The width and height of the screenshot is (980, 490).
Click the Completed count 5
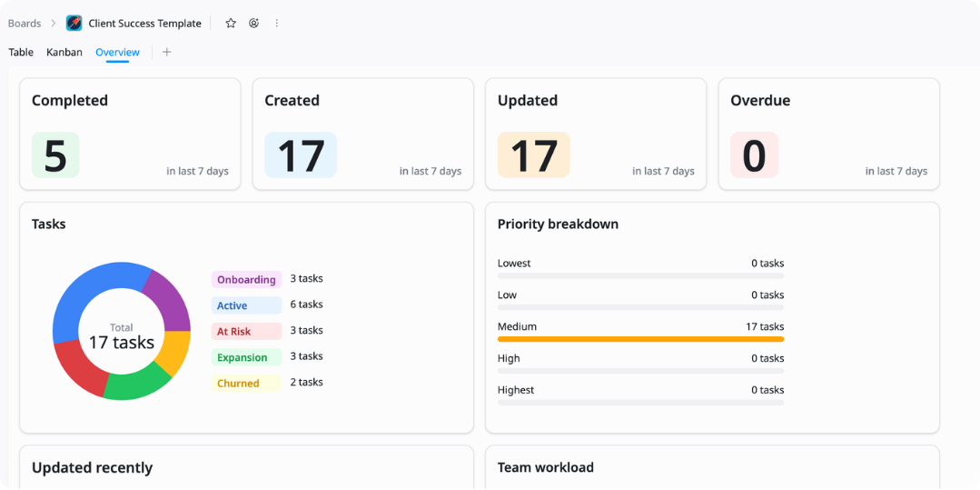(55, 155)
